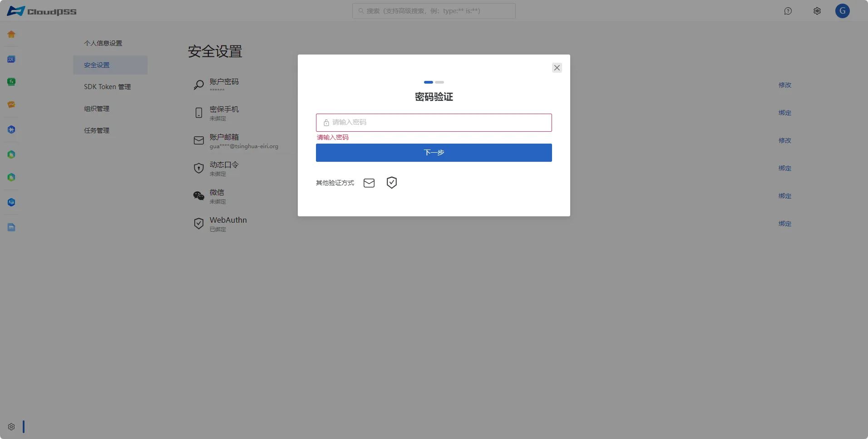This screenshot has height=439, width=868.
Task: Choose WebAuthn shield verification icon in dialog
Action: click(392, 183)
